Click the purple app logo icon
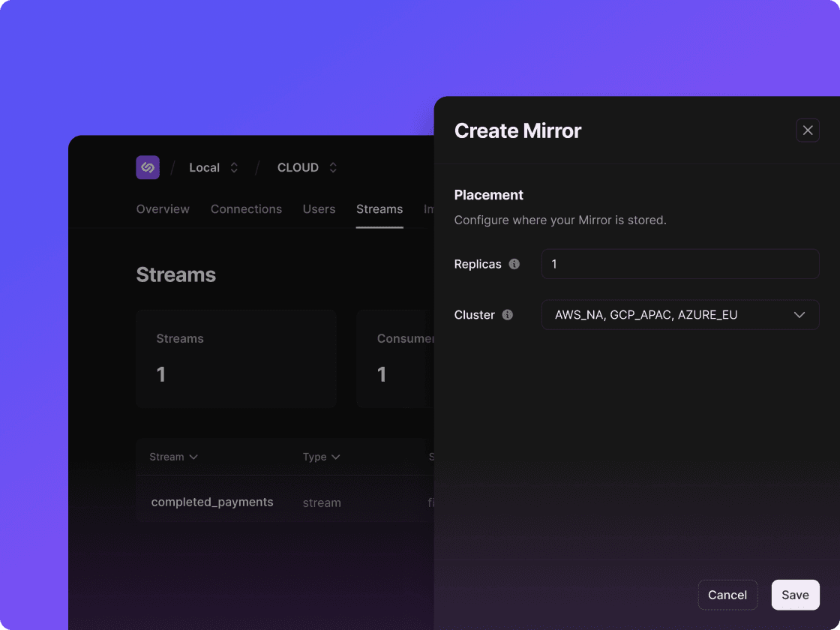840x630 pixels. coord(148,168)
